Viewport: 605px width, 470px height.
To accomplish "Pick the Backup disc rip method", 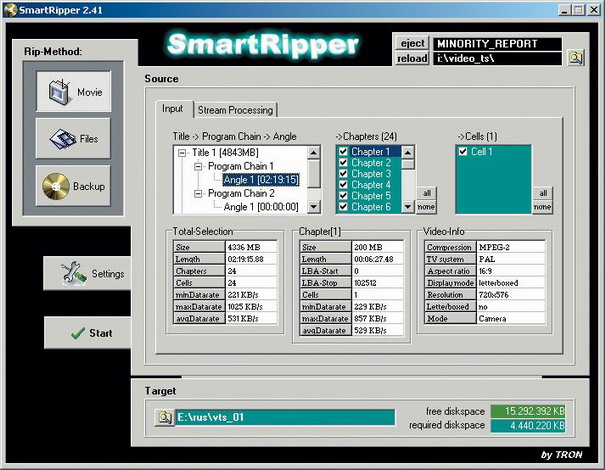I will (73, 186).
